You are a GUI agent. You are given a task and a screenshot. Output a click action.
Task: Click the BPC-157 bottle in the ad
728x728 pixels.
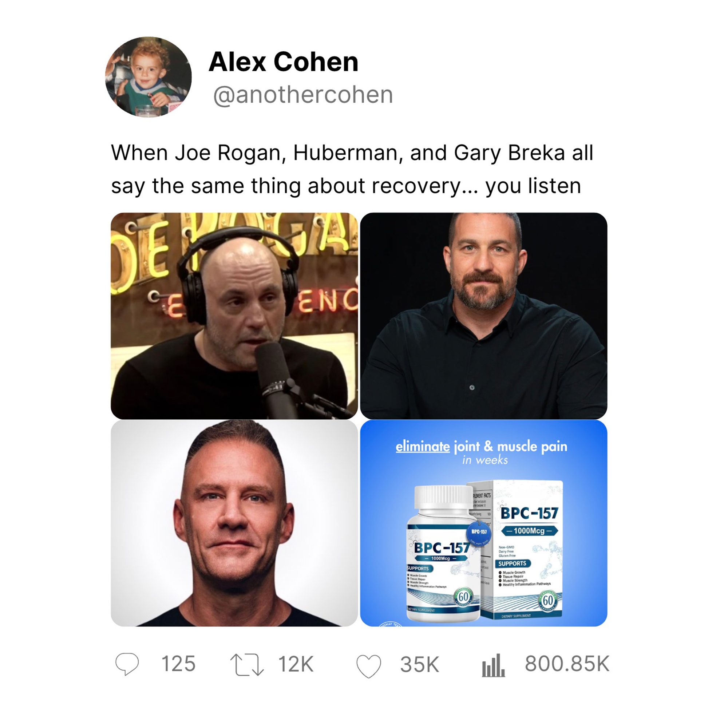point(444,554)
